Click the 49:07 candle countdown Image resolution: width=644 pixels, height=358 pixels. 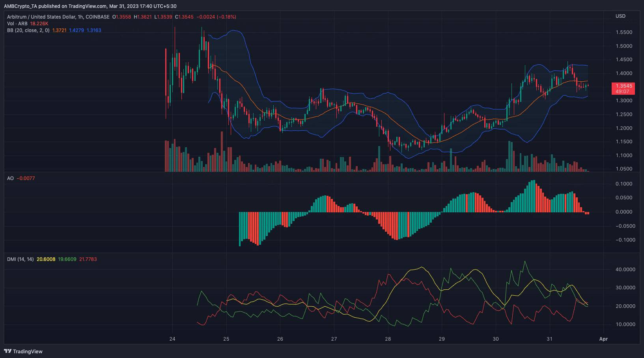[x=623, y=91]
